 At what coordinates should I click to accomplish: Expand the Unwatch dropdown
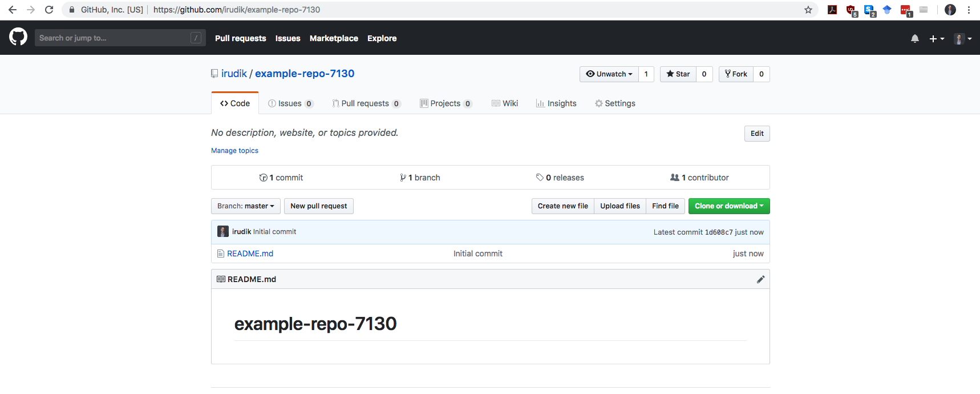(x=609, y=74)
